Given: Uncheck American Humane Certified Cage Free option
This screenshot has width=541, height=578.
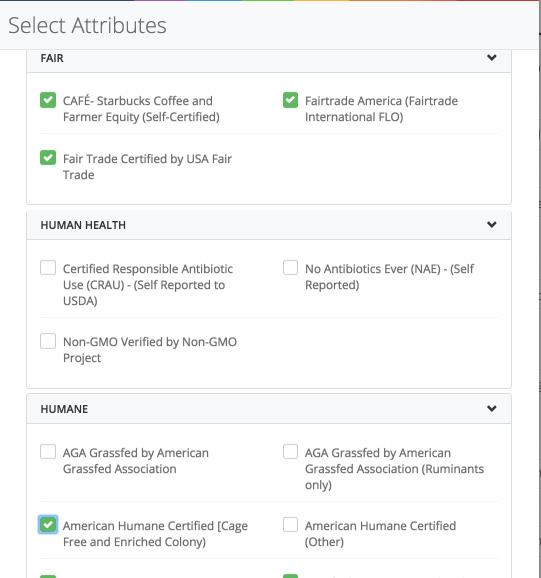Looking at the screenshot, I should (x=48, y=525).
